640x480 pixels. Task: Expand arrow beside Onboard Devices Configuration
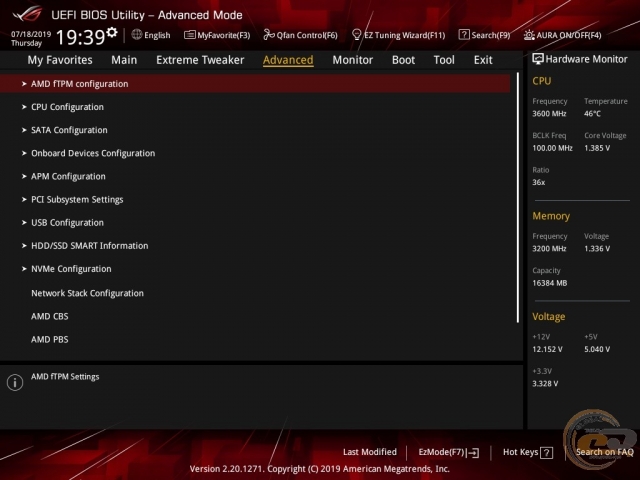24,153
